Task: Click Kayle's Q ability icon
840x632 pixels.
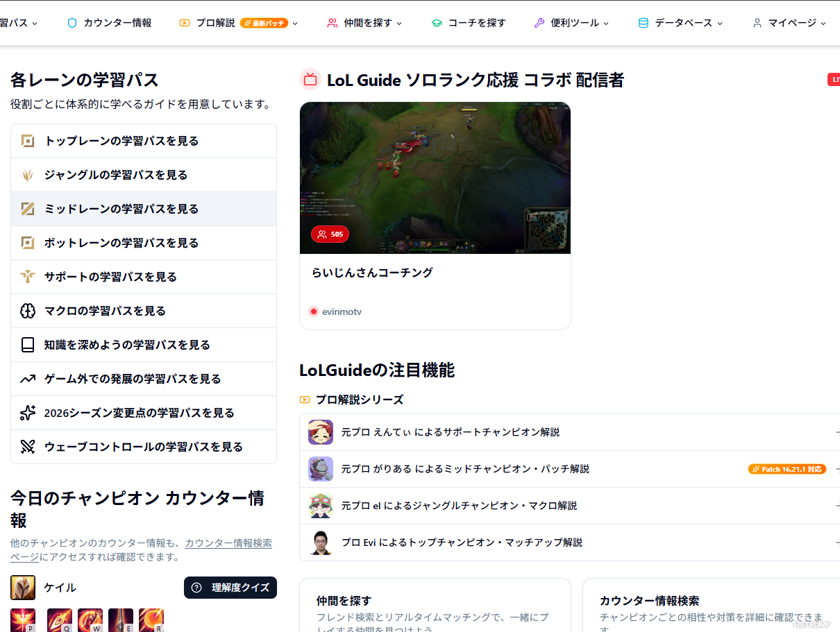Action: coord(60,620)
